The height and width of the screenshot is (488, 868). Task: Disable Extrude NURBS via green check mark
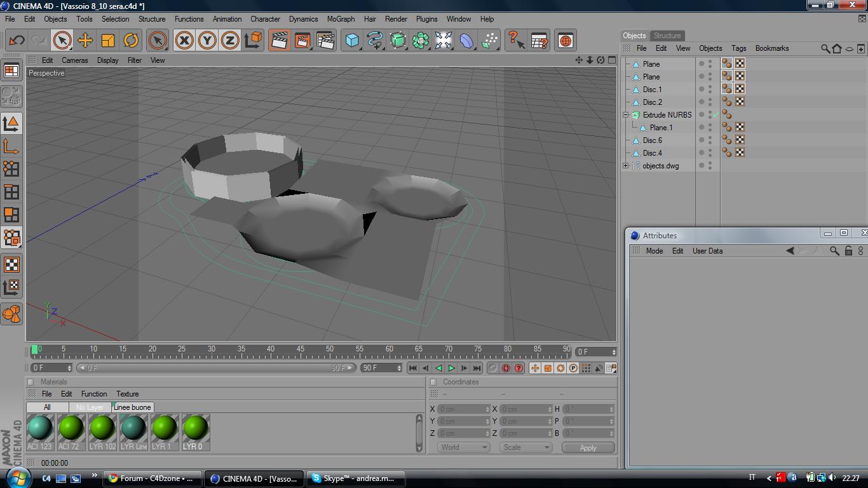coord(716,115)
